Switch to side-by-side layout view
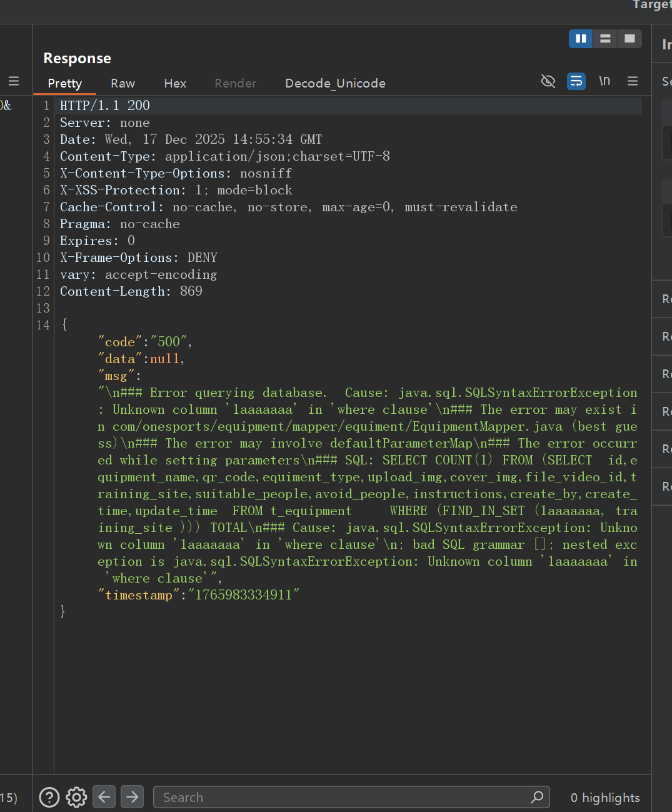 (581, 39)
